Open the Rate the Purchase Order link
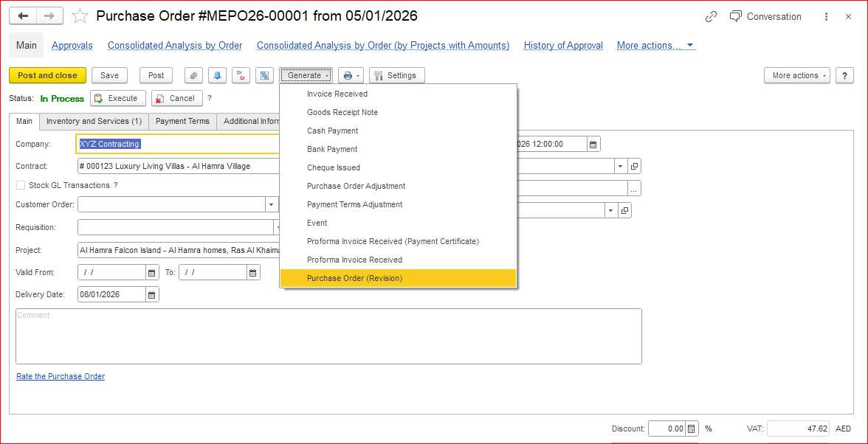This screenshot has width=868, height=444. pos(61,376)
